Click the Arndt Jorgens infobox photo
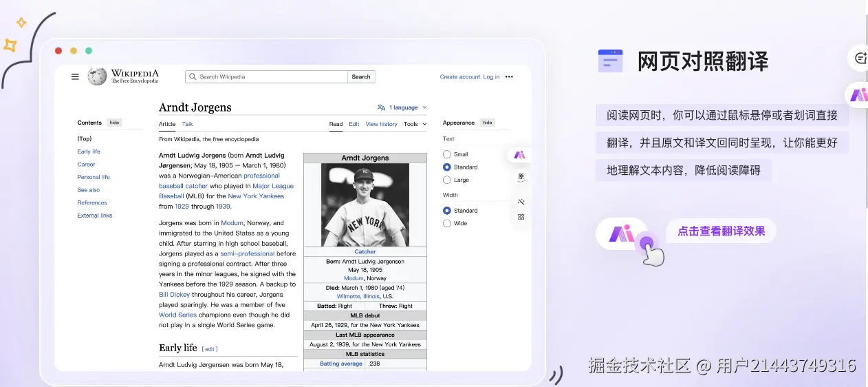This screenshot has width=868, height=387. point(365,205)
